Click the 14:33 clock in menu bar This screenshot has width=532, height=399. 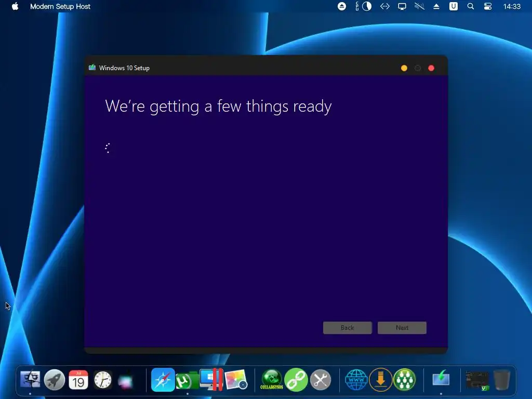click(512, 6)
